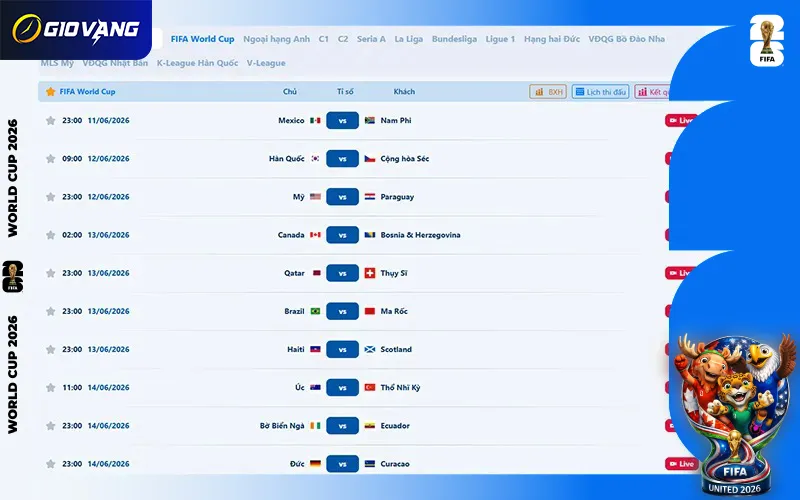Image resolution: width=800 pixels, height=500 pixels.
Task: Click vs button for Bờ Biển Ngà vs Ecuador
Action: pyautogui.click(x=342, y=426)
